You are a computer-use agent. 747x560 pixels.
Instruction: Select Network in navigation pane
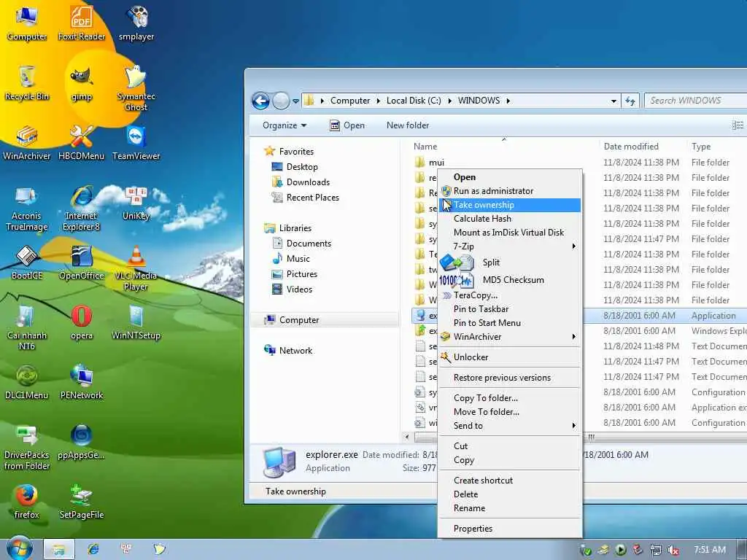(x=295, y=351)
